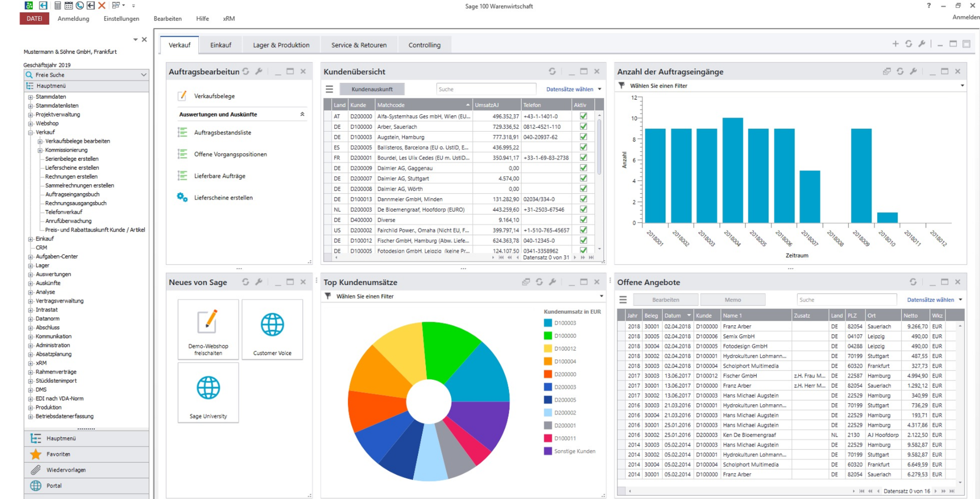Click the red X icon in the toolbar

point(102,5)
